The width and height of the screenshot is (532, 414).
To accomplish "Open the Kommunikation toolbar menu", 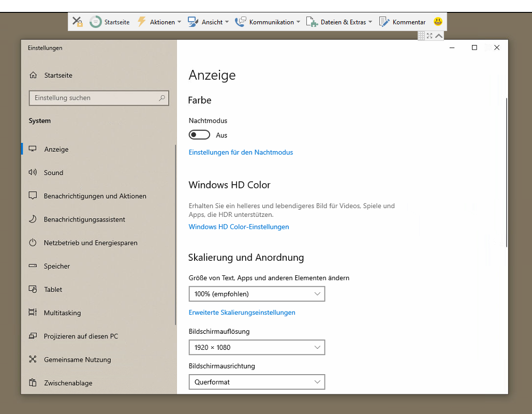I will point(268,22).
